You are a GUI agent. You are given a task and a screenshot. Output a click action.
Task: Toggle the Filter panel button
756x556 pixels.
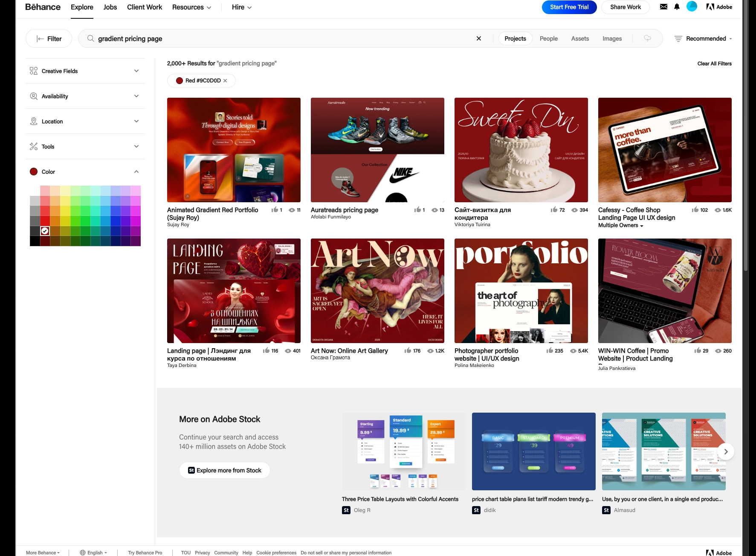49,38
